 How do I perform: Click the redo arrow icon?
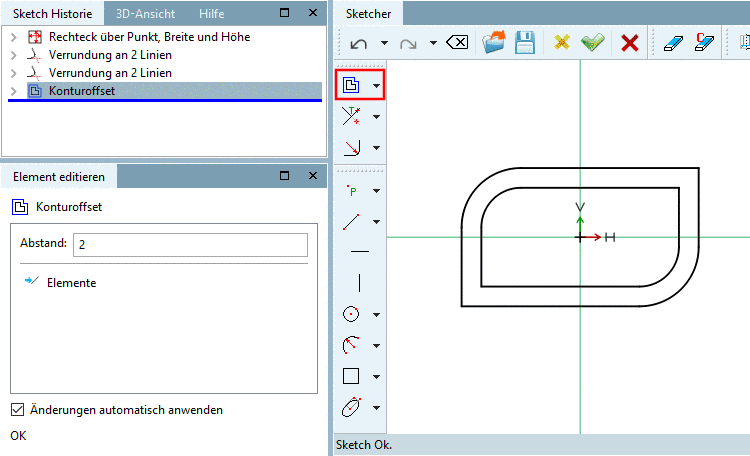[x=408, y=44]
